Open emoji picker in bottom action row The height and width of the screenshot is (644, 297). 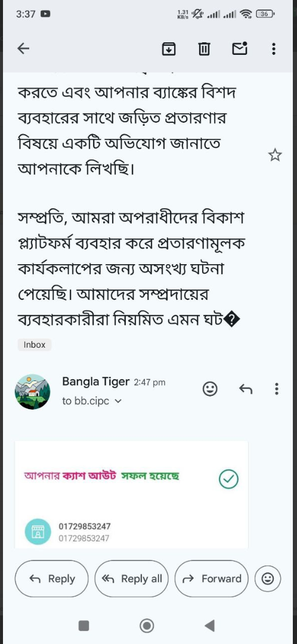268,578
